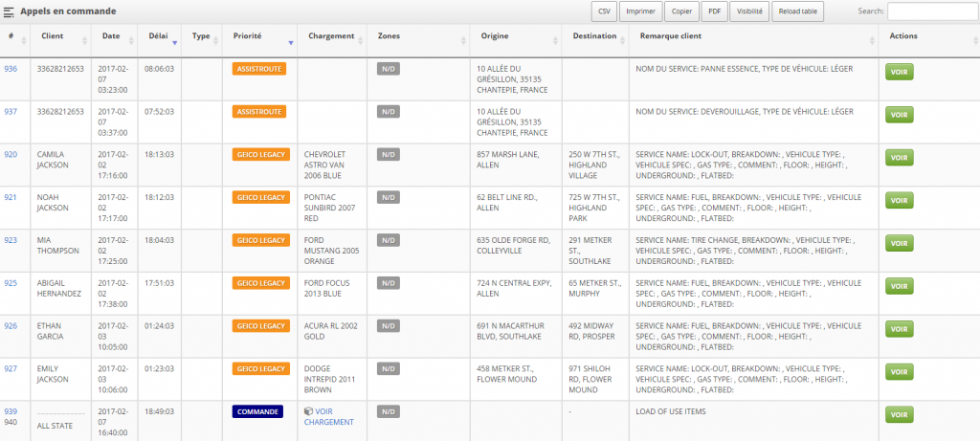Sort by the Délai column arrow
The width and height of the screenshot is (980, 441).
tap(174, 42)
